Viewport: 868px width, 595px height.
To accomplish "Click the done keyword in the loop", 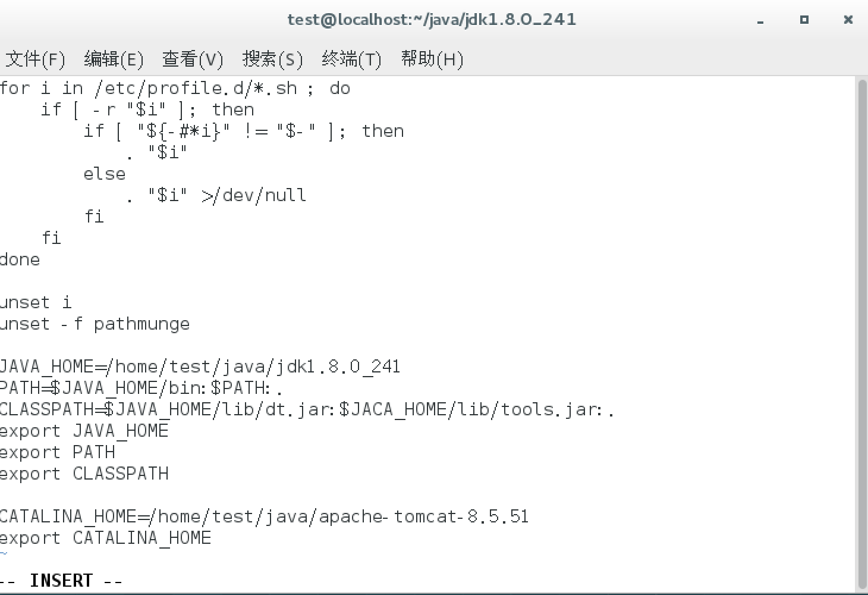I will click(20, 259).
